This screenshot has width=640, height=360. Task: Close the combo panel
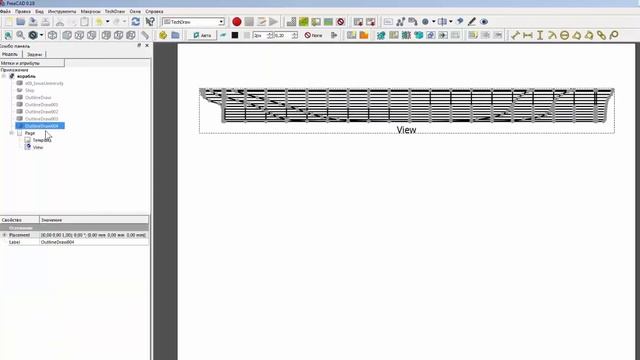[147, 46]
